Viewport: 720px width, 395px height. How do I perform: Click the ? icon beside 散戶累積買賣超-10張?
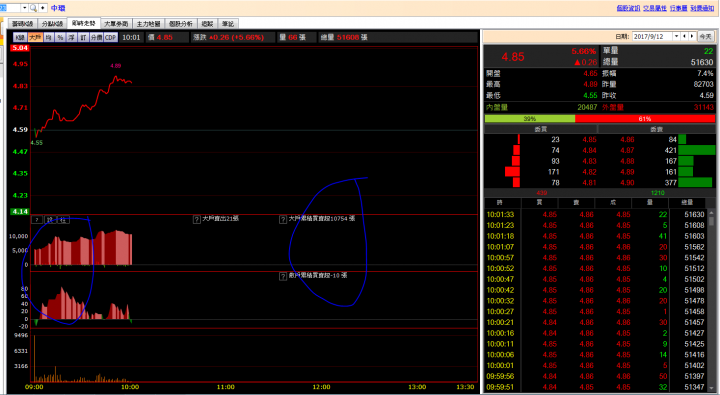click(283, 276)
